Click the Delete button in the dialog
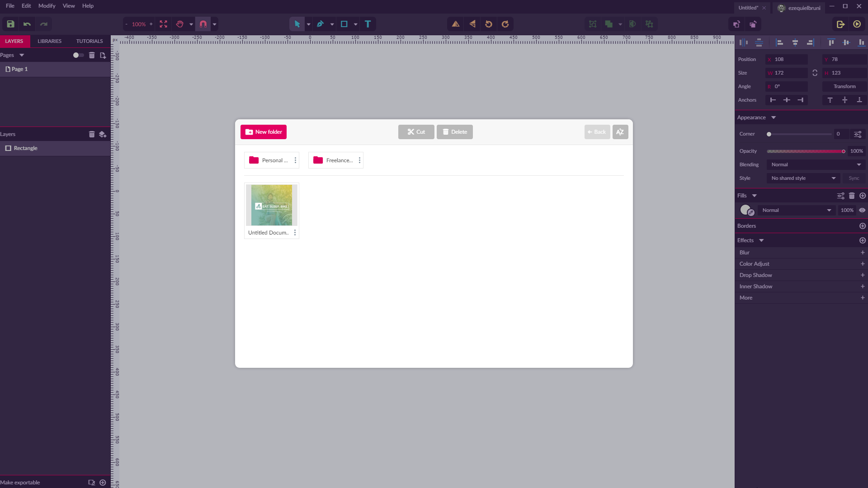This screenshot has height=488, width=868. pyautogui.click(x=455, y=132)
